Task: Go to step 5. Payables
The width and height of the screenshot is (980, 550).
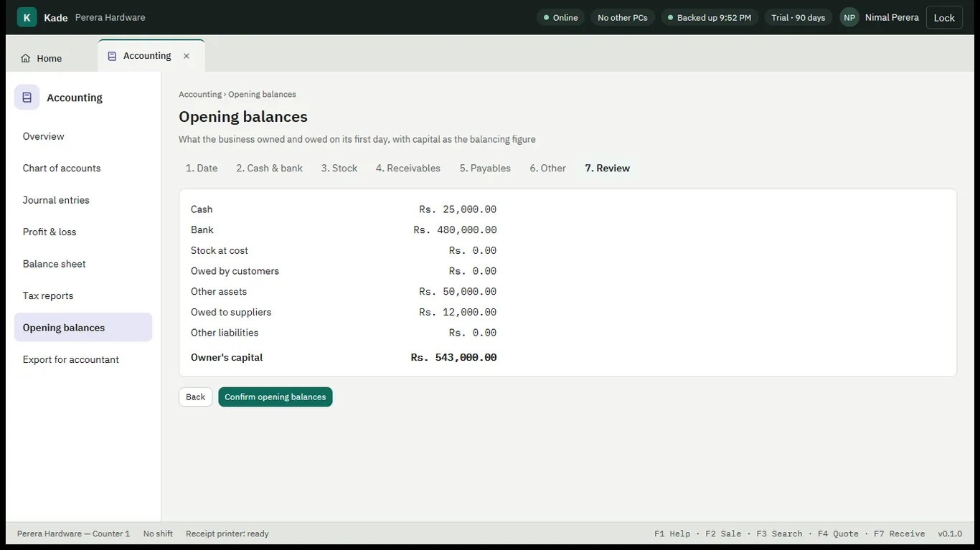Action: [x=485, y=169]
